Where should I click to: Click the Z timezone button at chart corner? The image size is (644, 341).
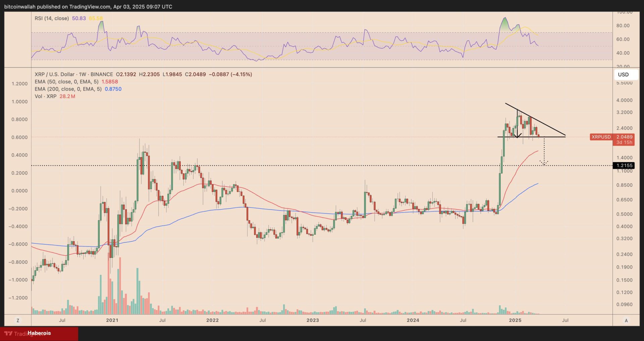18,320
